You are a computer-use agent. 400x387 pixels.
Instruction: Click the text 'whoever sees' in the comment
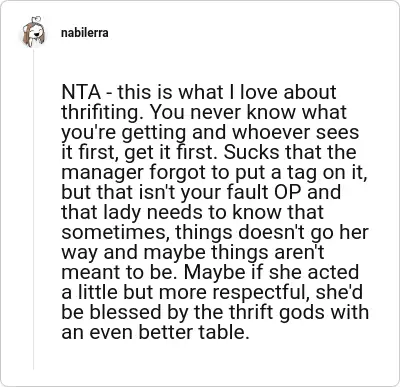[296, 132]
